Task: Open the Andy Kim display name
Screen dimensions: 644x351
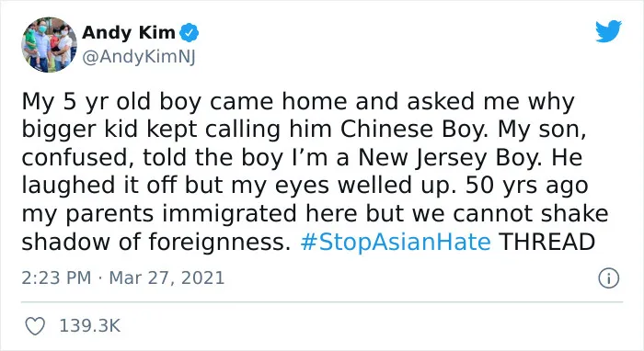Action: (x=129, y=33)
